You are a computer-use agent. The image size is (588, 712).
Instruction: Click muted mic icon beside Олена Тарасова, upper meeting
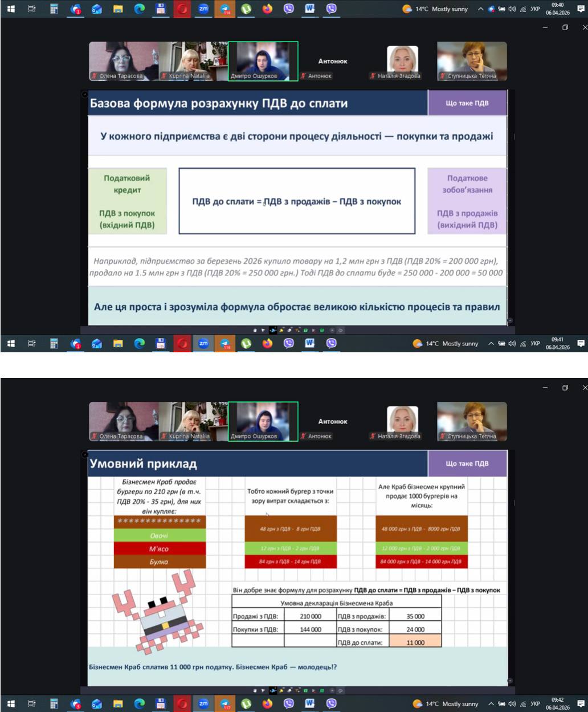94,76
